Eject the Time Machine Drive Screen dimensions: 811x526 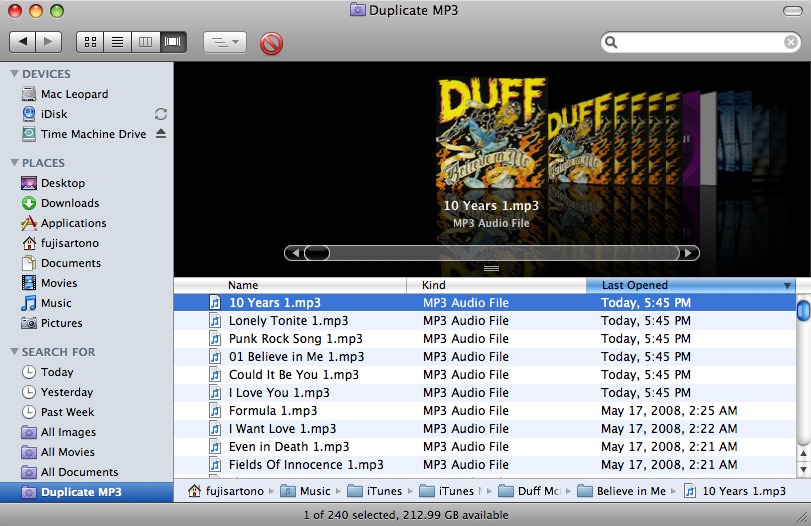pyautogui.click(x=161, y=133)
